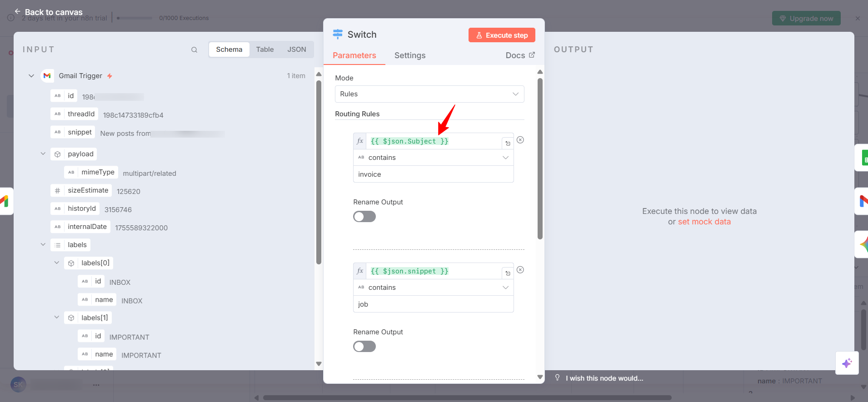The height and width of the screenshot is (402, 868).
Task: Click the type-convert icon beside the Subject expression
Action: (x=508, y=143)
